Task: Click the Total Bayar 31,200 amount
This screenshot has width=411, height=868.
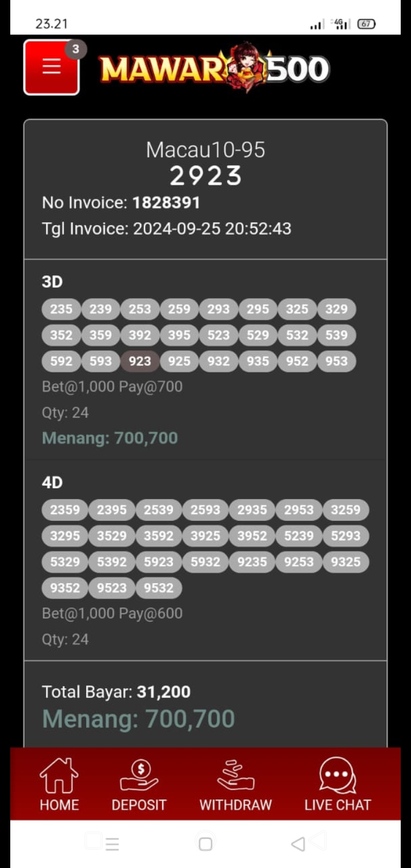Action: [x=164, y=692]
